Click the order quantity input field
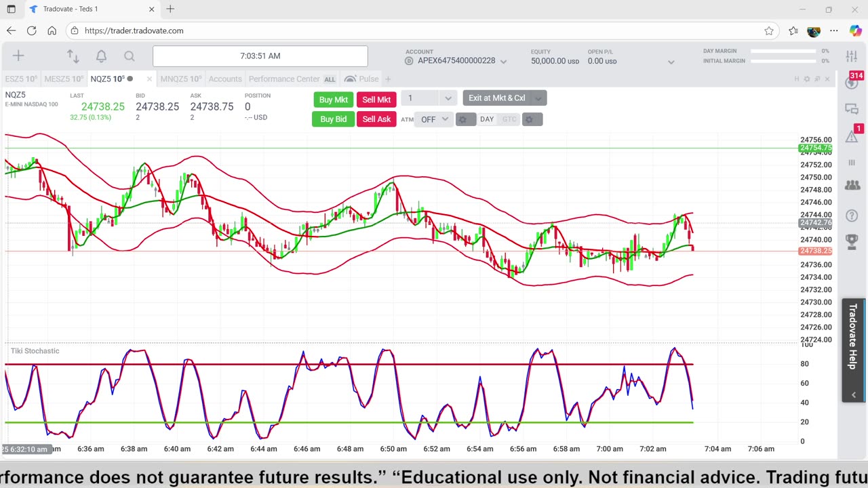The height and width of the screenshot is (488, 868). 421,98
